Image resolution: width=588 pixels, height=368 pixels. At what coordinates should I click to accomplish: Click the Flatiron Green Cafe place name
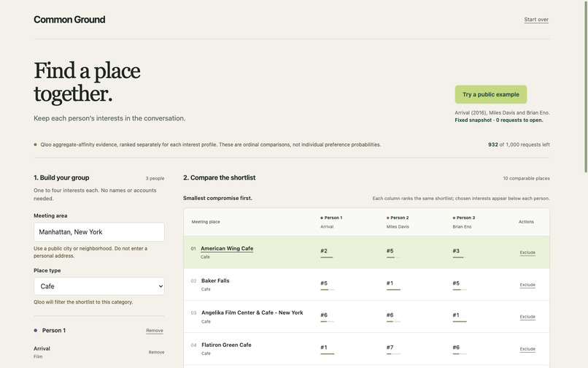click(x=226, y=345)
